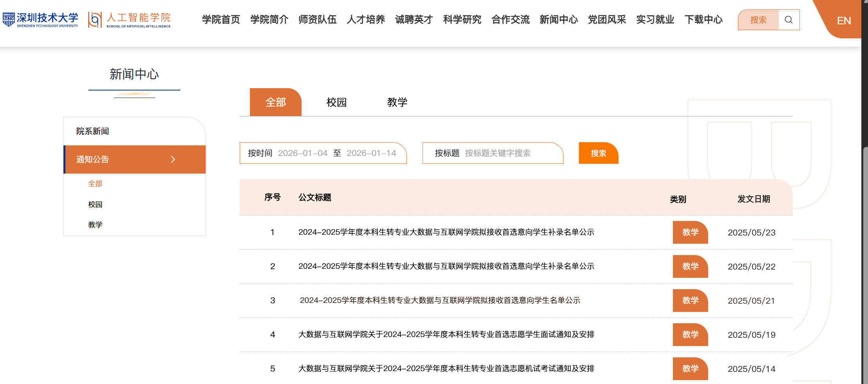Click the 教学 category tag in row 3
The image size is (868, 384).
coord(690,301)
